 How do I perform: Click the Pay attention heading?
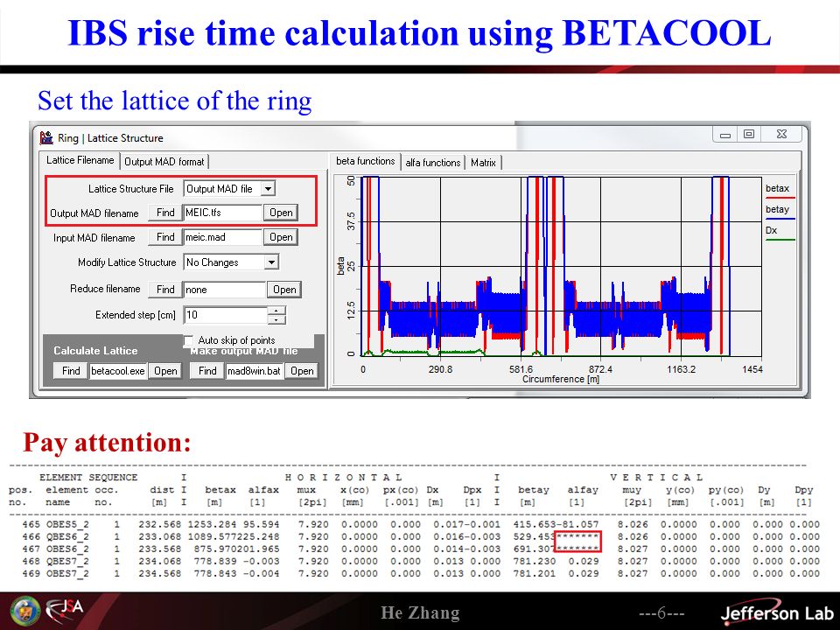pos(107,443)
